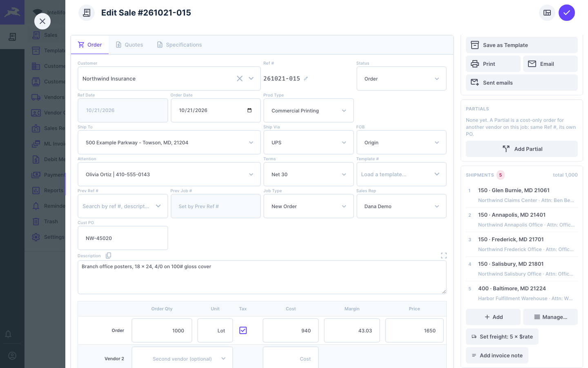This screenshot has width=588, height=368.
Task: Edit the Ref # with the pencil icon
Action: tap(306, 79)
